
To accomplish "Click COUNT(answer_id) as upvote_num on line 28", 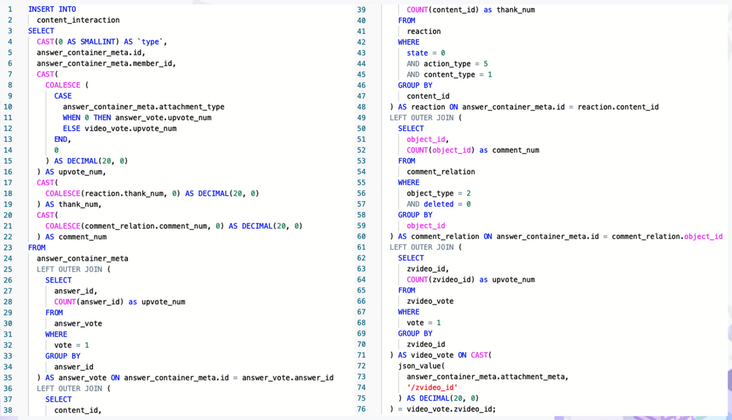I will pyautogui.click(x=120, y=301).
